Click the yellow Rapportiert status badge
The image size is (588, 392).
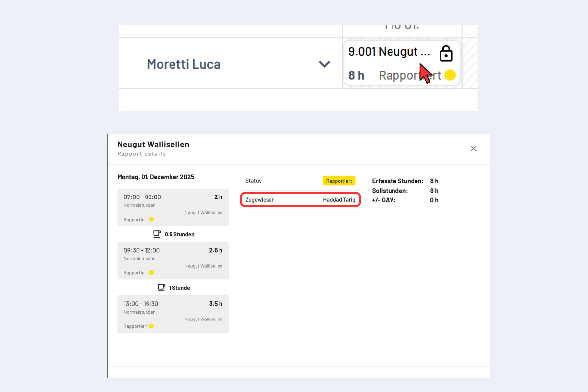pos(339,181)
